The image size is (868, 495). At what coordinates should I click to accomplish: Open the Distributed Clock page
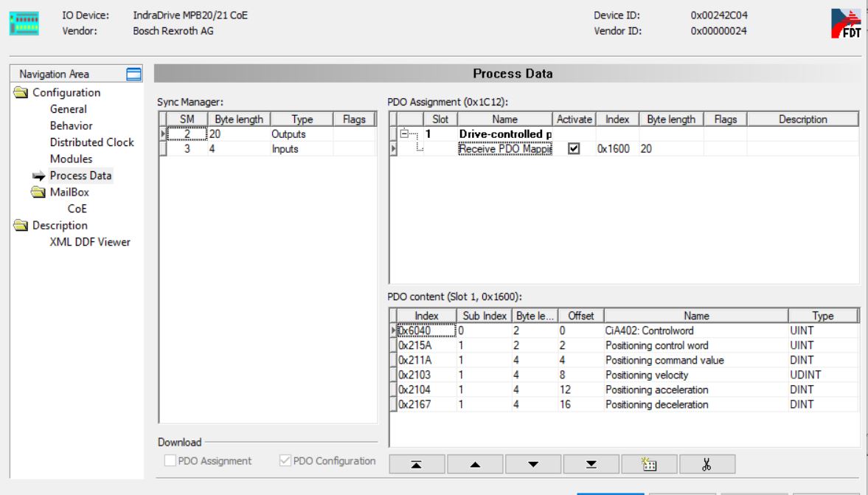[x=91, y=142]
